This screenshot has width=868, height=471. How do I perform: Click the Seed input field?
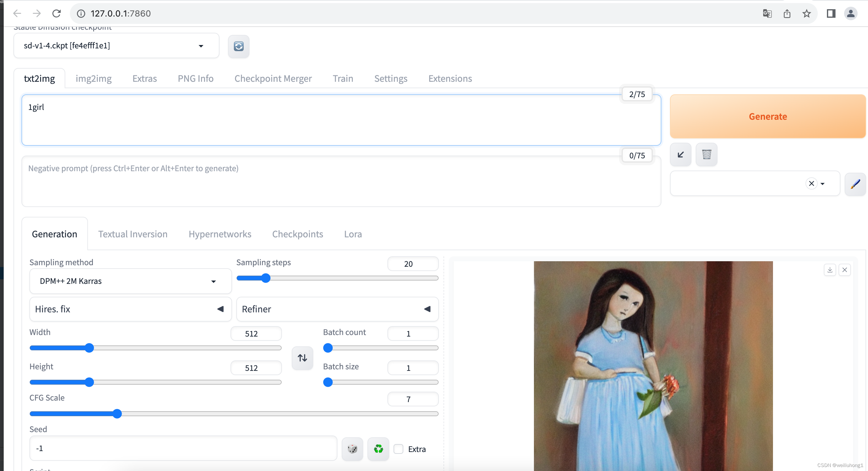tap(183, 448)
